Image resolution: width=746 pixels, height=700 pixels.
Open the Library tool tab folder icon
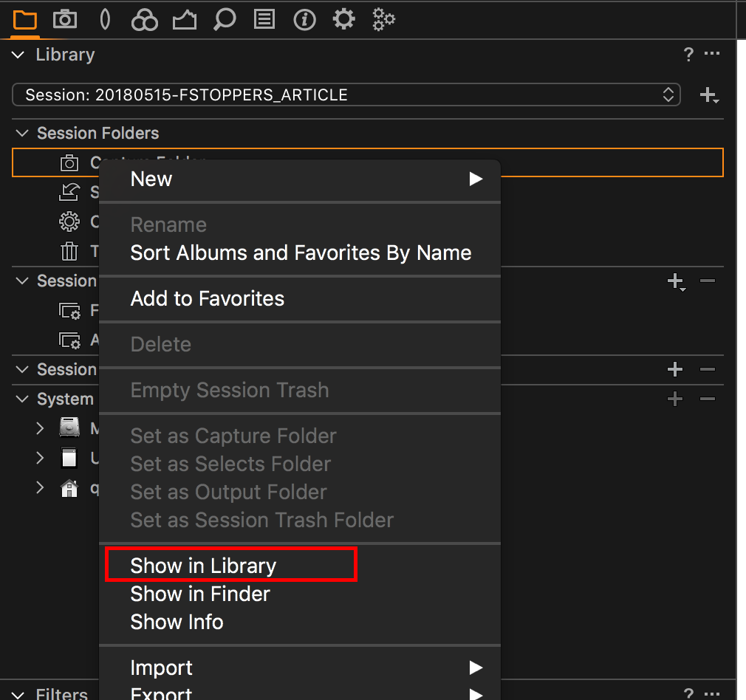(24, 20)
